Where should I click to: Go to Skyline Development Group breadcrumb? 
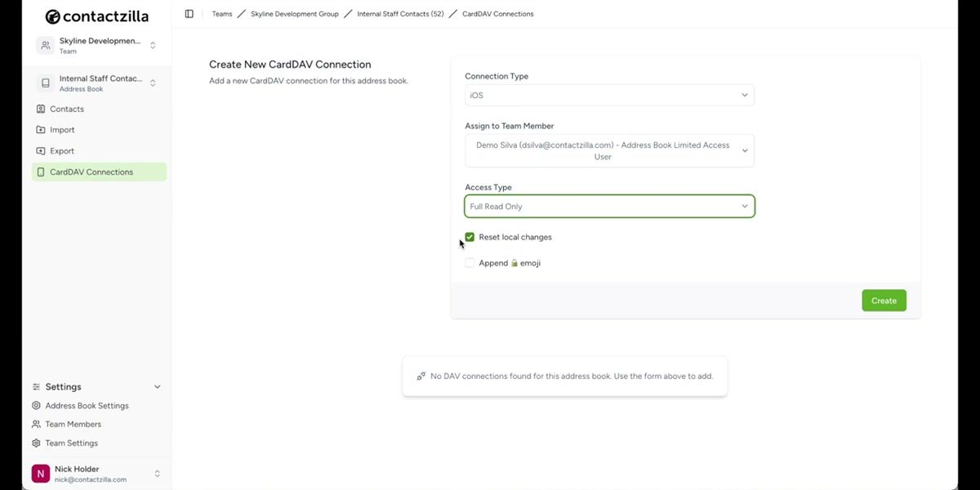[295, 14]
